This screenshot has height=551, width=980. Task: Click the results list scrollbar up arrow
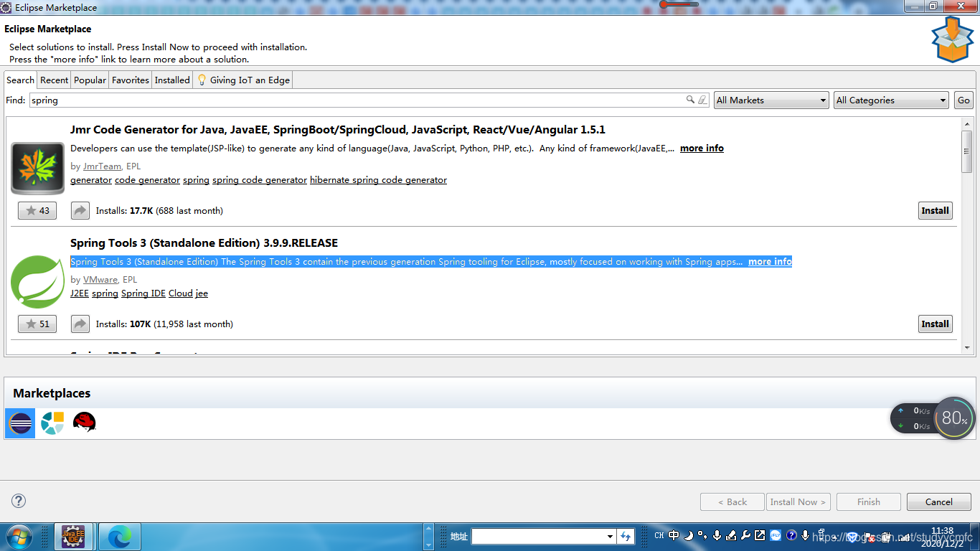(967, 124)
